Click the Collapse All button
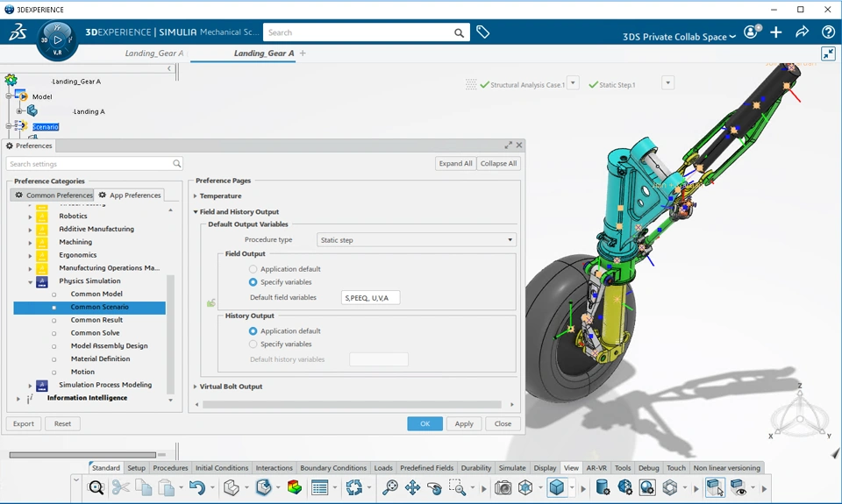 [x=498, y=163]
